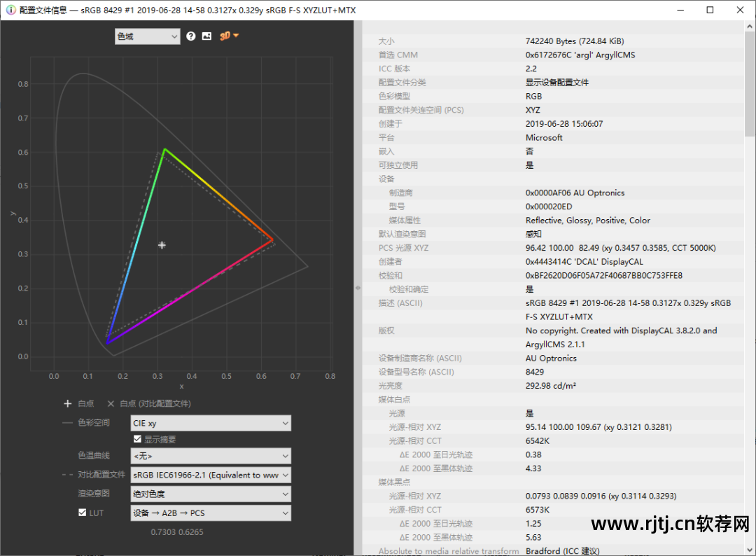Open the orange 3D view menu
The height and width of the screenshot is (556, 756).
pos(229,36)
